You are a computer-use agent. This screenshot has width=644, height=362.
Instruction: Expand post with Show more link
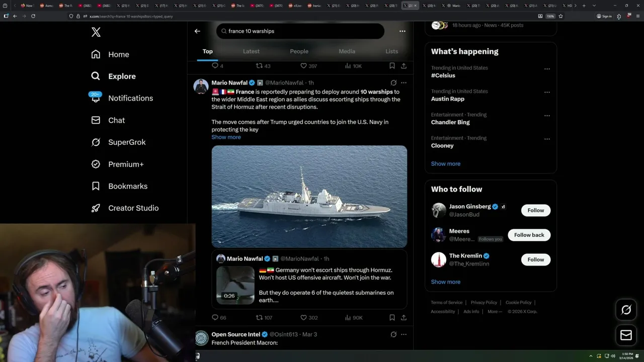tap(226, 137)
